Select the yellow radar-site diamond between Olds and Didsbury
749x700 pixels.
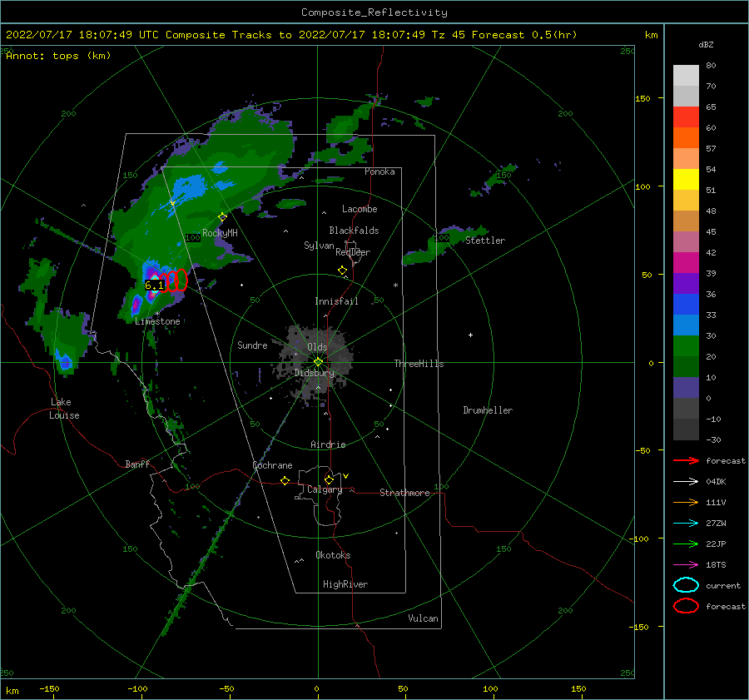point(318,362)
